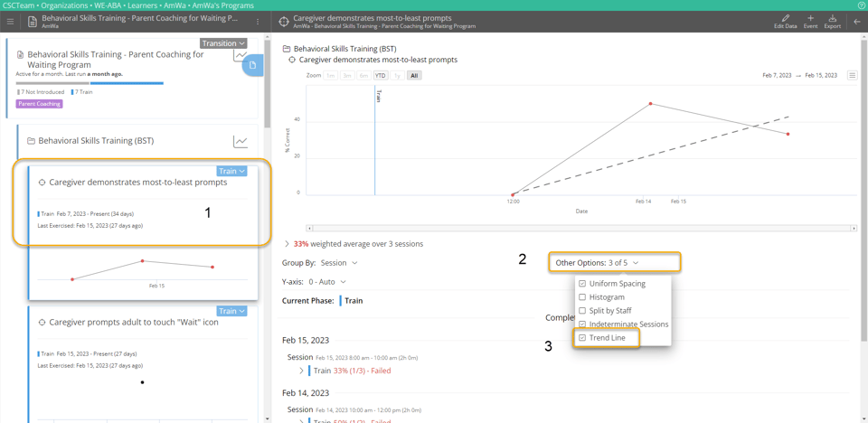Click the back arrow in the header
Viewport: 868px width, 423px height.
pos(857,22)
